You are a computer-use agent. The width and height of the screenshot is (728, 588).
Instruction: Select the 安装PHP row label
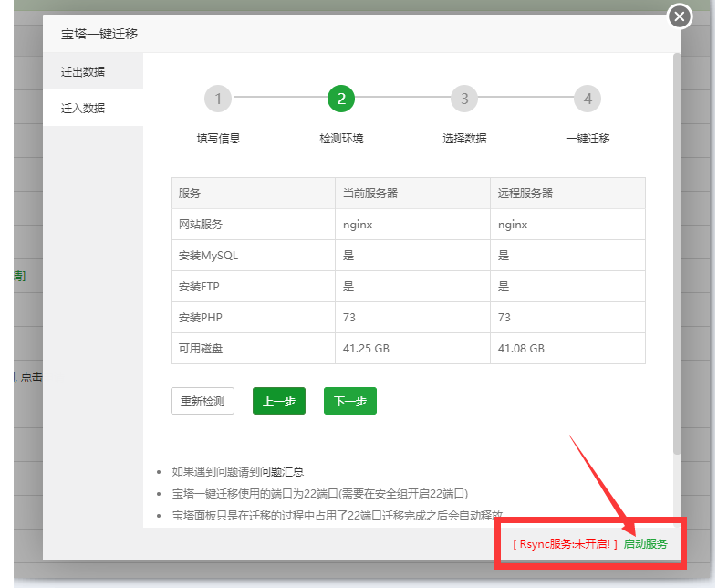201,318
